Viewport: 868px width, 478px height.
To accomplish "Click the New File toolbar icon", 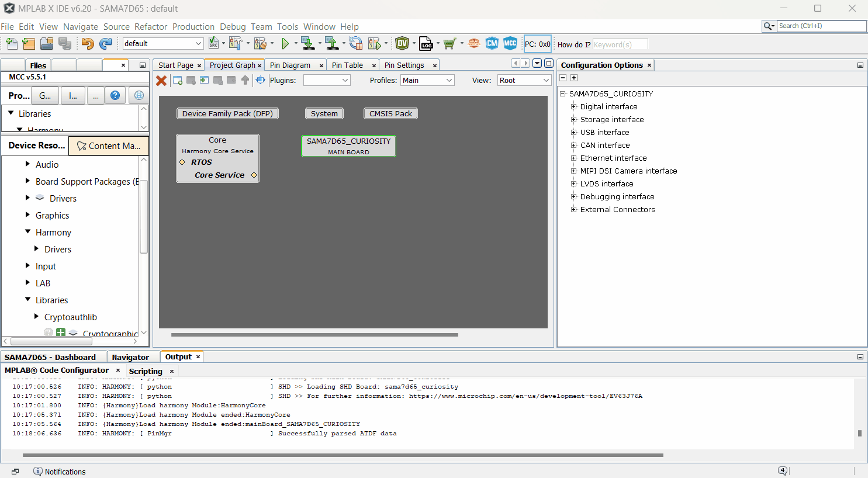I will click(11, 43).
